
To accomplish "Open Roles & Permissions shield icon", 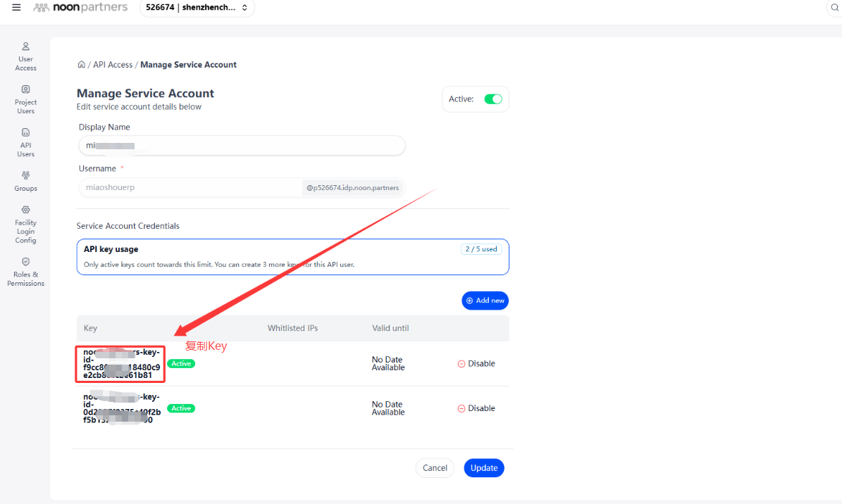I will (26, 262).
